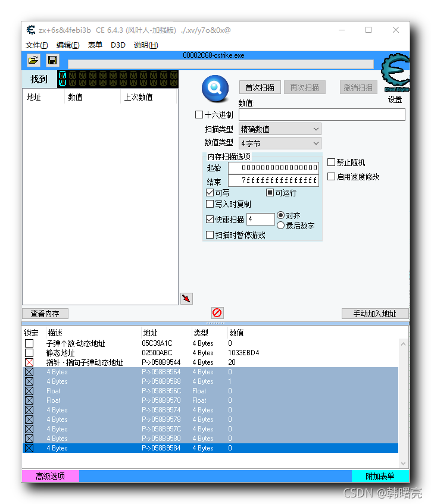
Task: Click the 找到 found count label
Action: (x=39, y=79)
